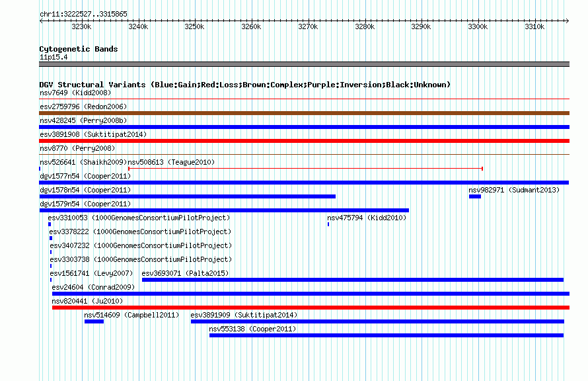Viewport: 588px width, 381px height.
Task: Click the nsv553138 blue gain bar
Action: [386, 335]
